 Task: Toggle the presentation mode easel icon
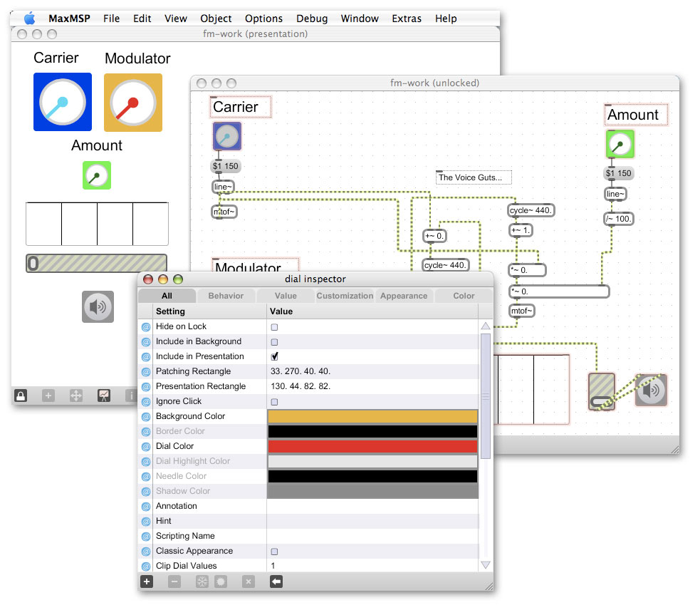[x=104, y=395]
